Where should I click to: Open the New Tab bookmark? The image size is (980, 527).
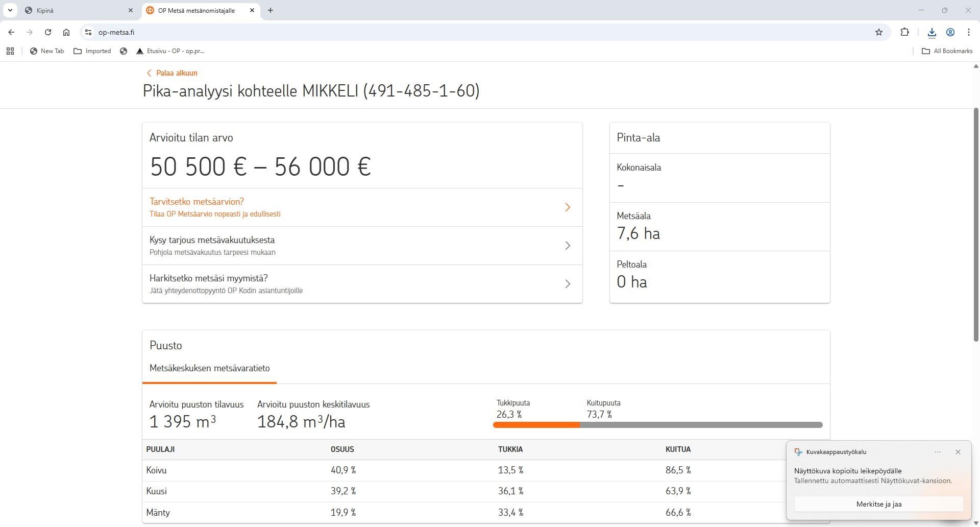coord(47,51)
